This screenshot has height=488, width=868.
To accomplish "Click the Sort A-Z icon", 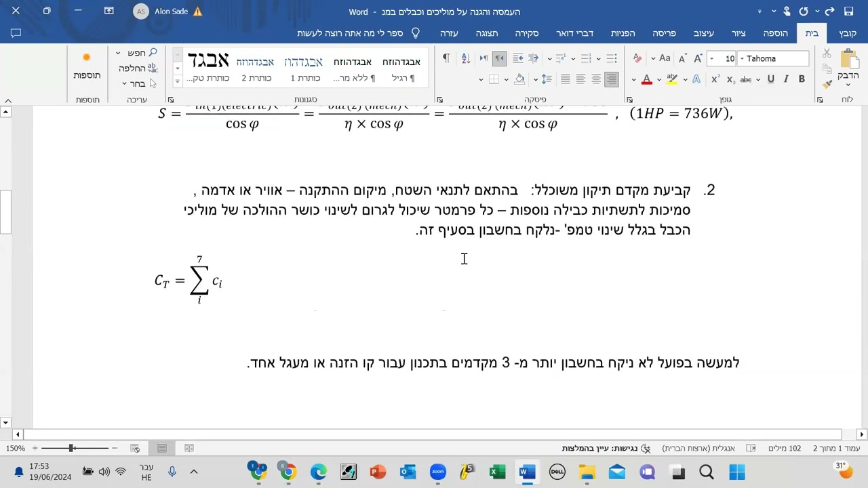I will click(465, 58).
